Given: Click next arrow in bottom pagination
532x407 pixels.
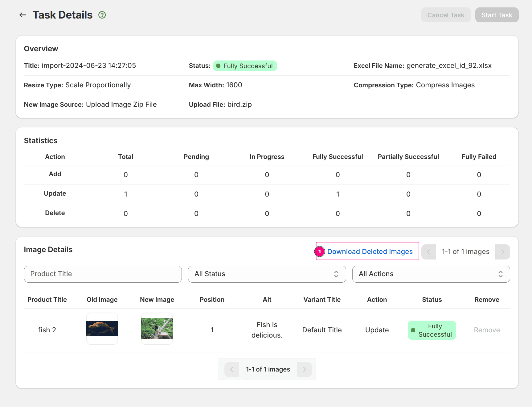Looking at the screenshot, I should coord(304,369).
